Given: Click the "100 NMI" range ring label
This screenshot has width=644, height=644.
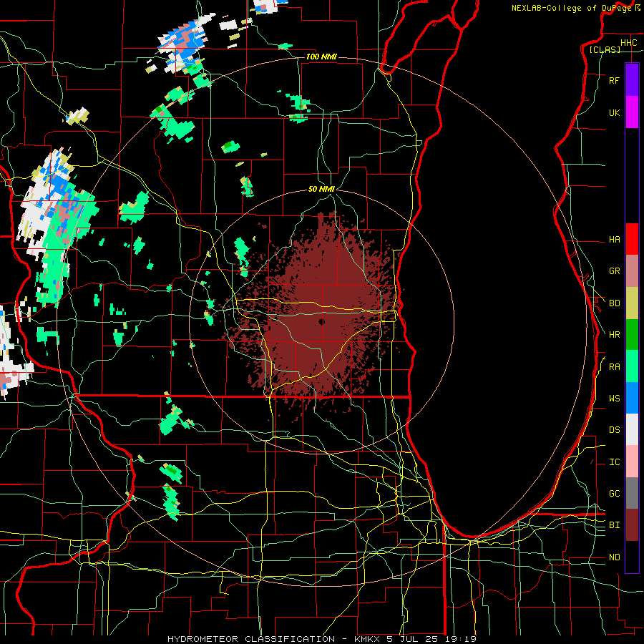Looking at the screenshot, I should tap(321, 57).
